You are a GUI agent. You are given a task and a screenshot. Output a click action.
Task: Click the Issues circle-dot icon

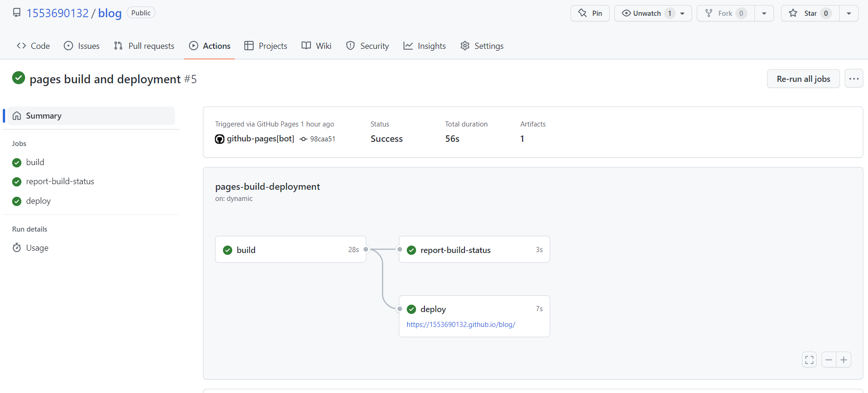pyautogui.click(x=68, y=46)
